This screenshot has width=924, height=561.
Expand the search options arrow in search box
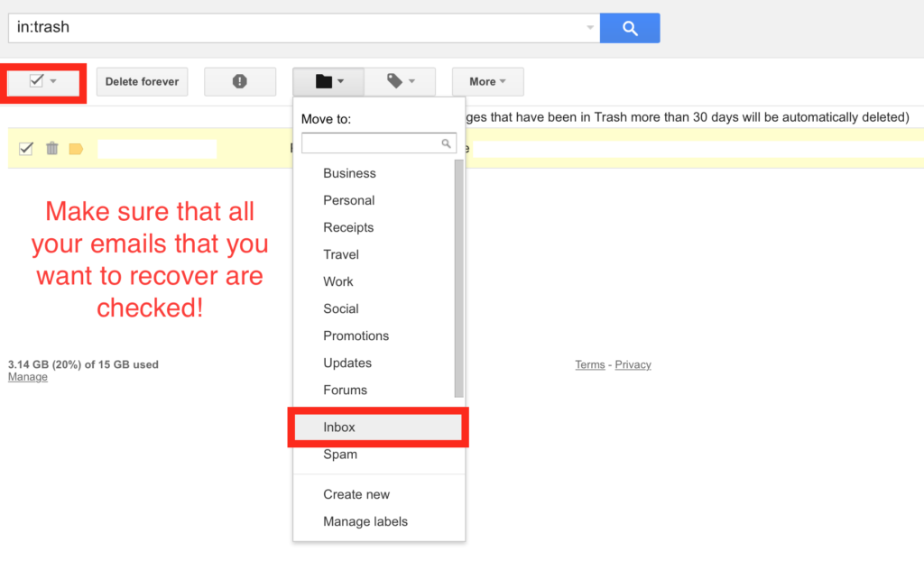click(590, 28)
